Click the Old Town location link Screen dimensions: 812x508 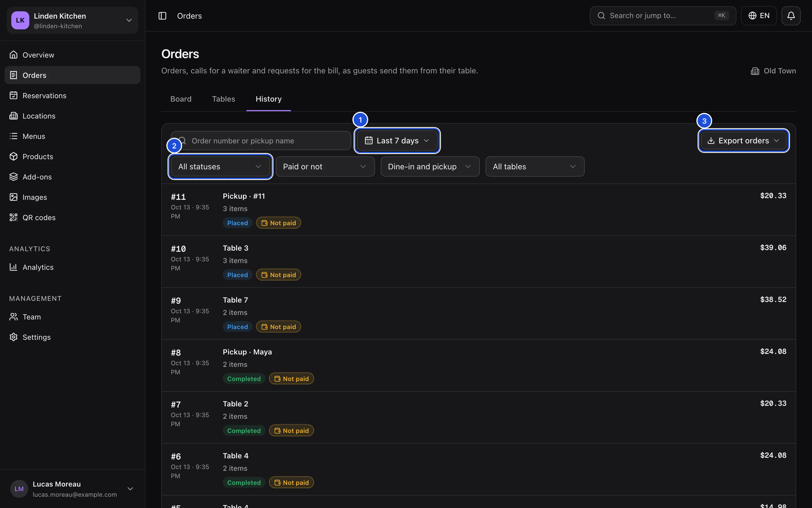[773, 71]
